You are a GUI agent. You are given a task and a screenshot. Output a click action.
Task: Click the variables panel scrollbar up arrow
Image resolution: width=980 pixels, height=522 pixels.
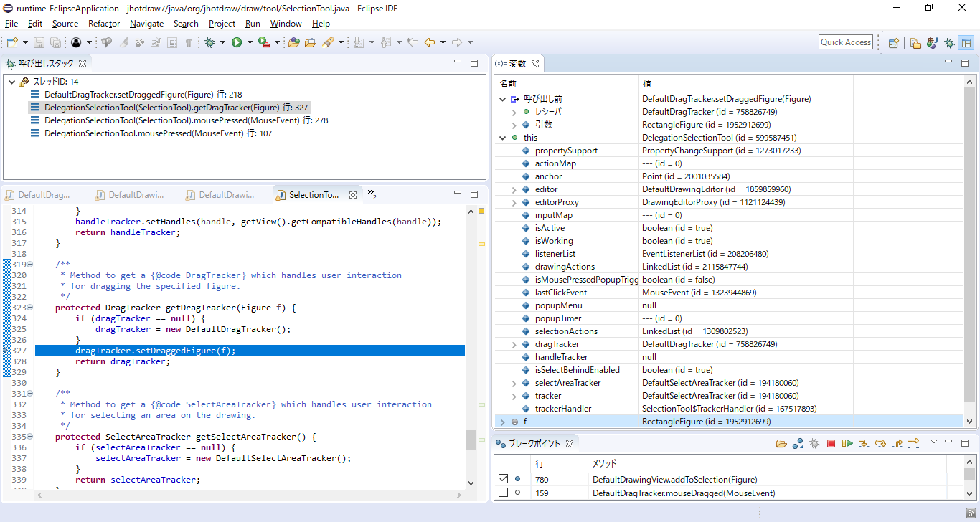pyautogui.click(x=969, y=82)
